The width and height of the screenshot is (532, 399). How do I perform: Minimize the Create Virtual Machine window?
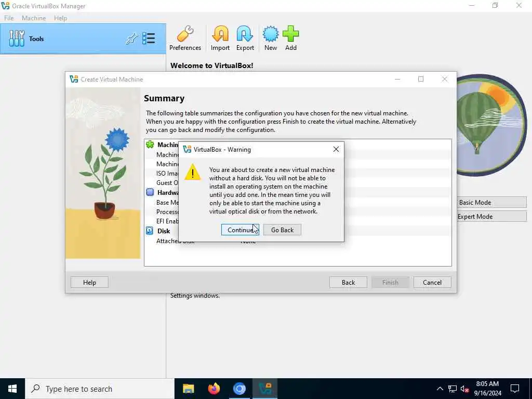397,79
